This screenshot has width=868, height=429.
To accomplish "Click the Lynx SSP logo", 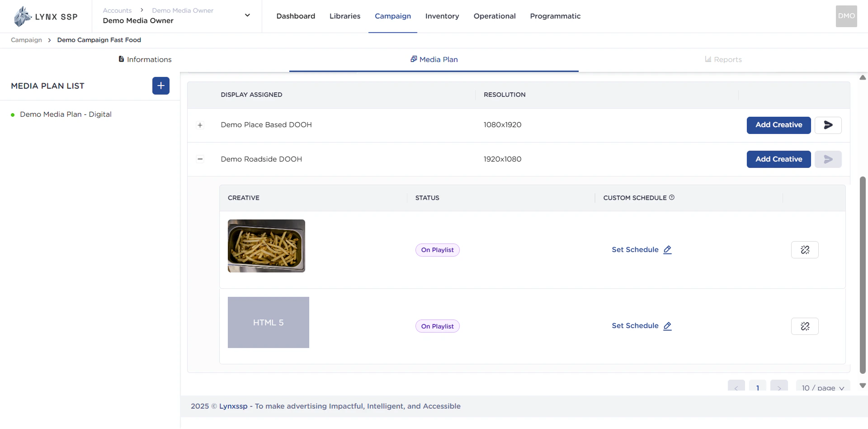I will (x=46, y=17).
